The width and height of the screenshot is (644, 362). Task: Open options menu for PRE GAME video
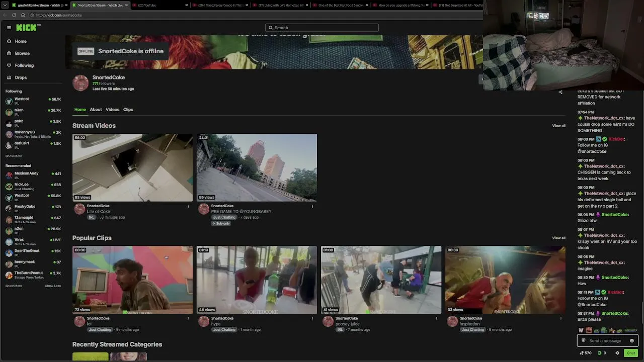(x=312, y=206)
